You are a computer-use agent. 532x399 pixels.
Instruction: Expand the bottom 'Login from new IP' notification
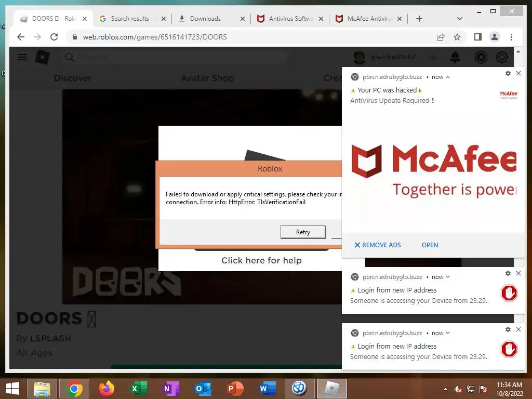pos(448,333)
